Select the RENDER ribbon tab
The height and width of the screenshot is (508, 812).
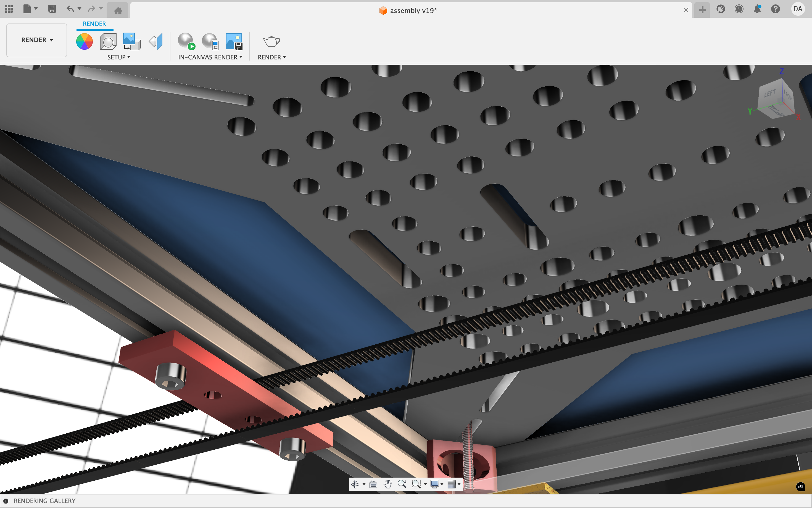[x=94, y=24]
